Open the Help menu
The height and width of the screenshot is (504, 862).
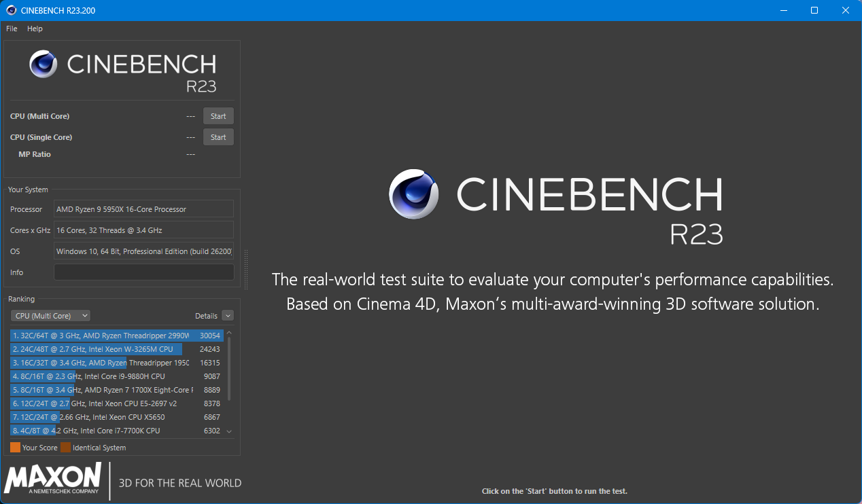click(x=35, y=29)
